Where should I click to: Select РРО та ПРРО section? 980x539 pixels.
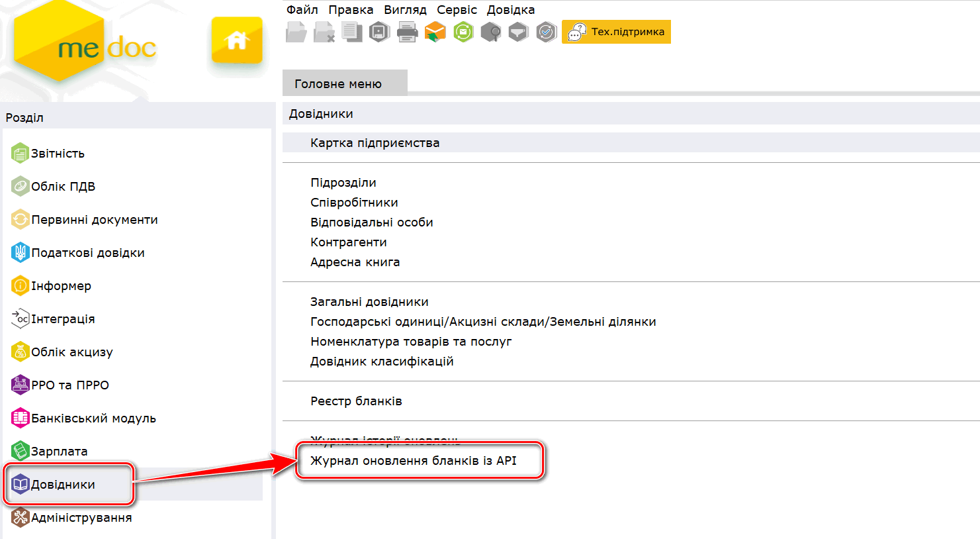pyautogui.click(x=69, y=385)
